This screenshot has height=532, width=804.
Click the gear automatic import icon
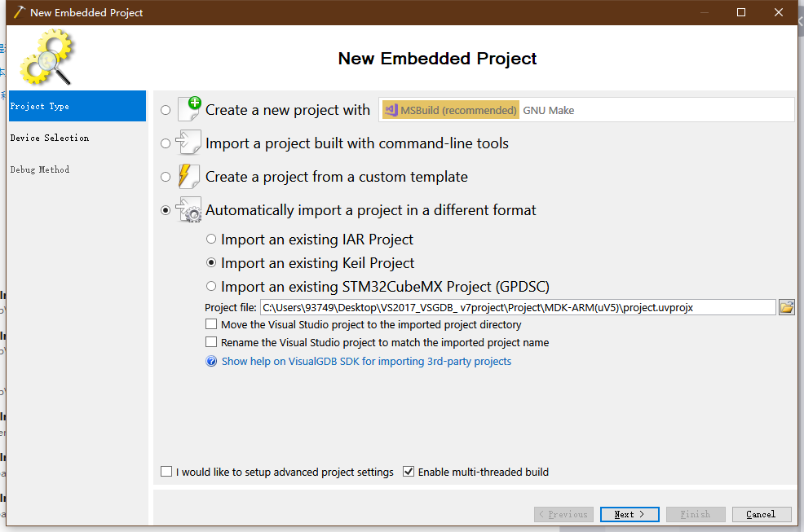188,209
